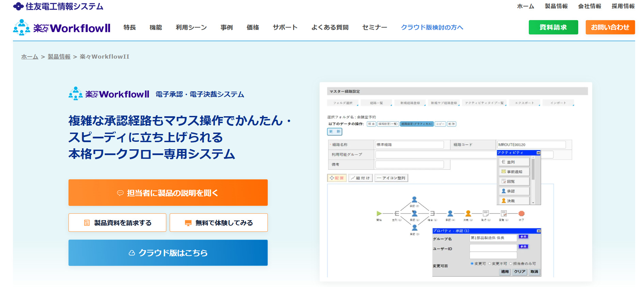Image resolution: width=644 pixels, height=287 pixels.
Task: Open the サポート menu item
Action: pyautogui.click(x=285, y=27)
